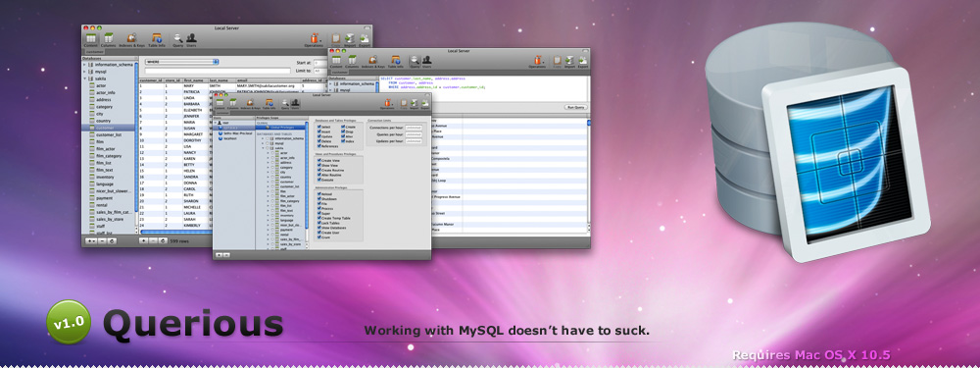
Task: Open Operations menu in back-left window
Action: point(315,40)
